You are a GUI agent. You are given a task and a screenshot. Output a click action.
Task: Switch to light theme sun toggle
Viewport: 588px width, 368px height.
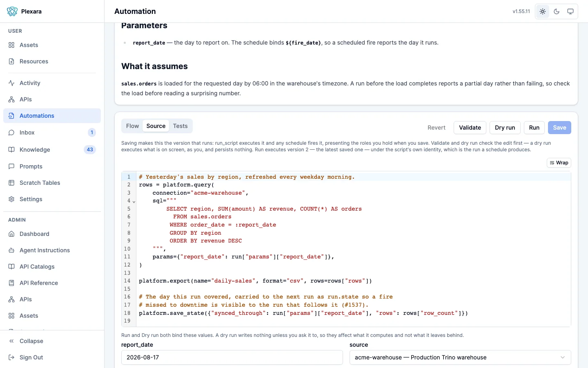[x=543, y=11]
